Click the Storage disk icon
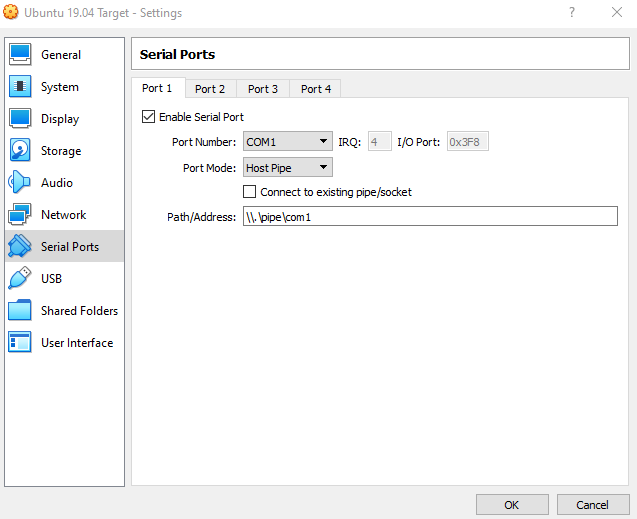 (x=20, y=151)
